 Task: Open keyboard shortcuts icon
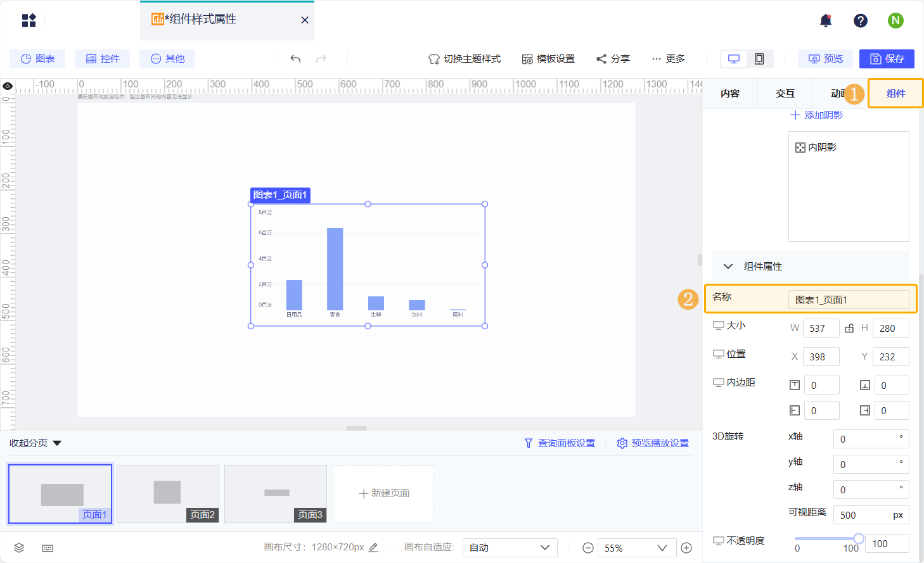click(x=48, y=548)
